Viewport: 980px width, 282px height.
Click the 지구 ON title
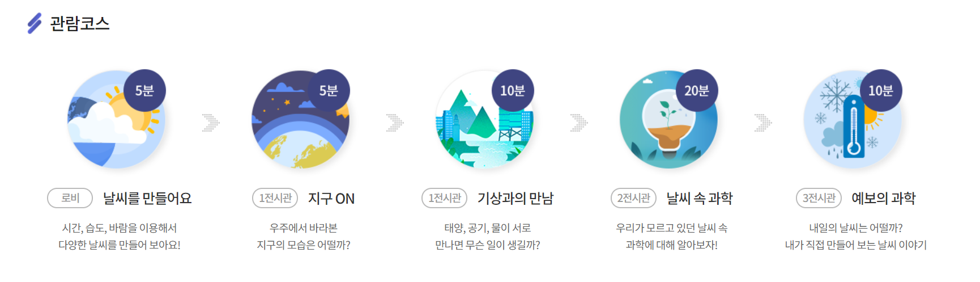coord(331,198)
